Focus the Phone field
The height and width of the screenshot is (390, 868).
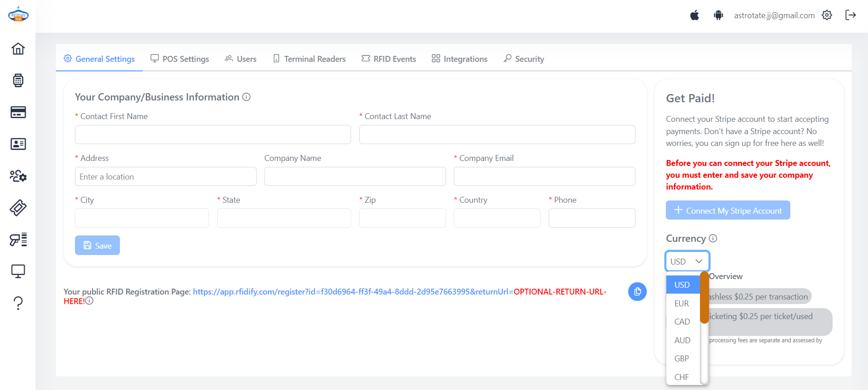[592, 218]
